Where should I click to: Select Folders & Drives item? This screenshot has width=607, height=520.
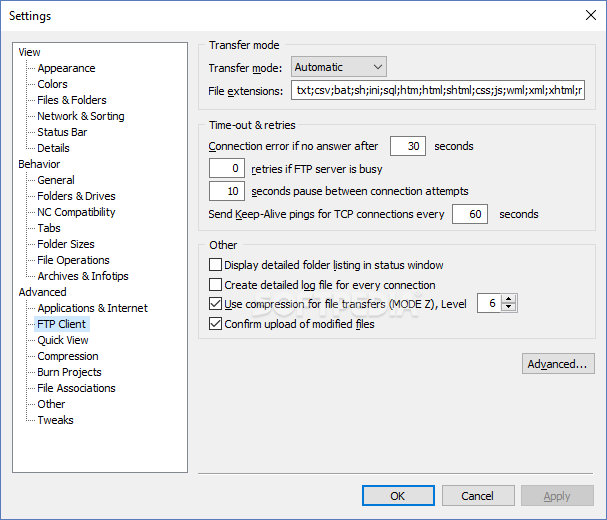[76, 196]
